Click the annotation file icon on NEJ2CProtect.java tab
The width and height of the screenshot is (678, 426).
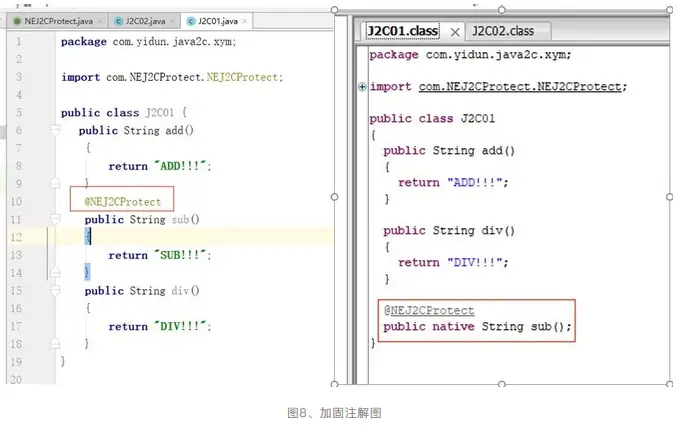coord(17,21)
